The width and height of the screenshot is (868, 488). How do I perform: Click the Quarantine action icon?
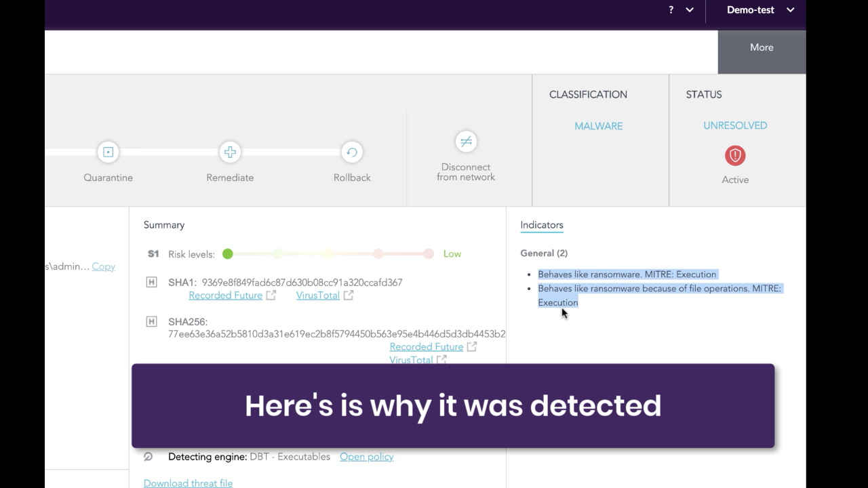108,152
